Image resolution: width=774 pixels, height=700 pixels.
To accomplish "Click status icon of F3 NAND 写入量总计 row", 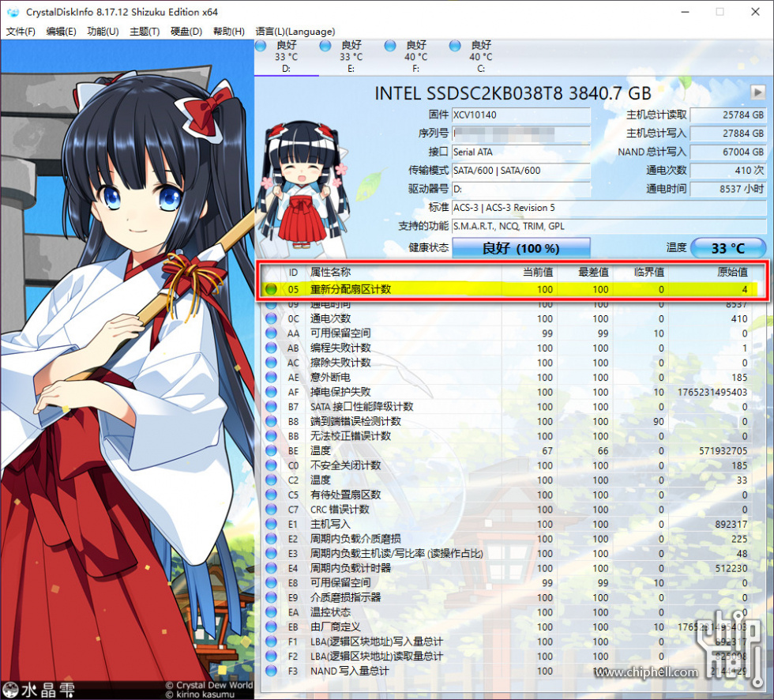I will point(271,671).
